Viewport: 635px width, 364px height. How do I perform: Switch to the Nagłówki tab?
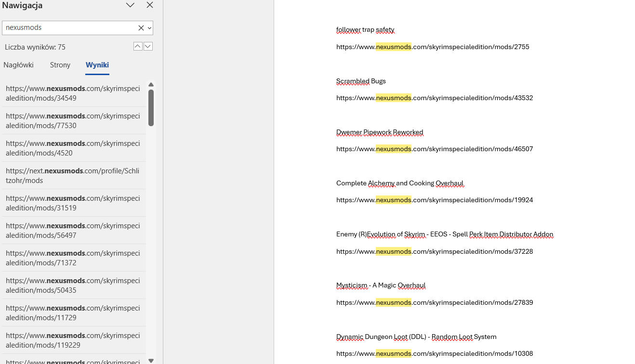[18, 65]
